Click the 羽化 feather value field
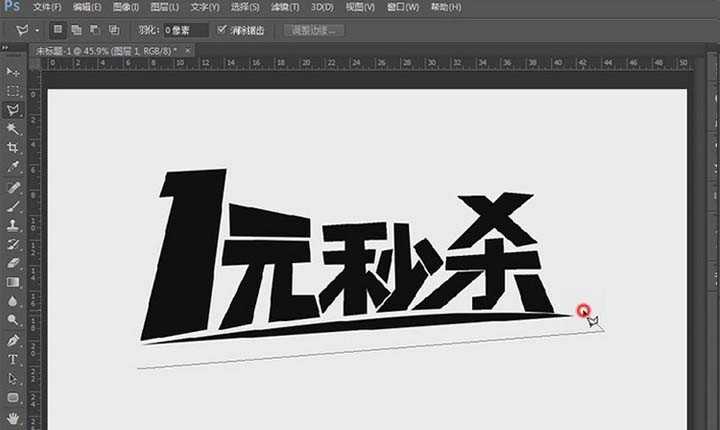Viewport: 720px width, 430px height. 186,30
